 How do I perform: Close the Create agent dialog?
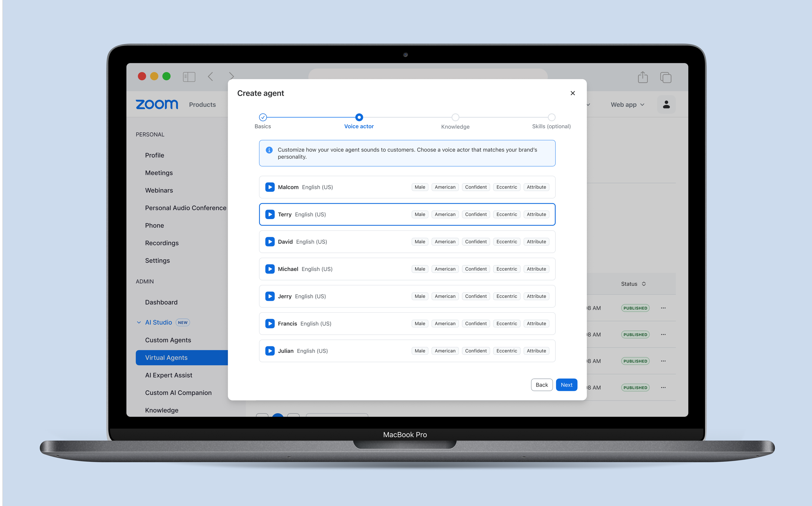click(573, 93)
